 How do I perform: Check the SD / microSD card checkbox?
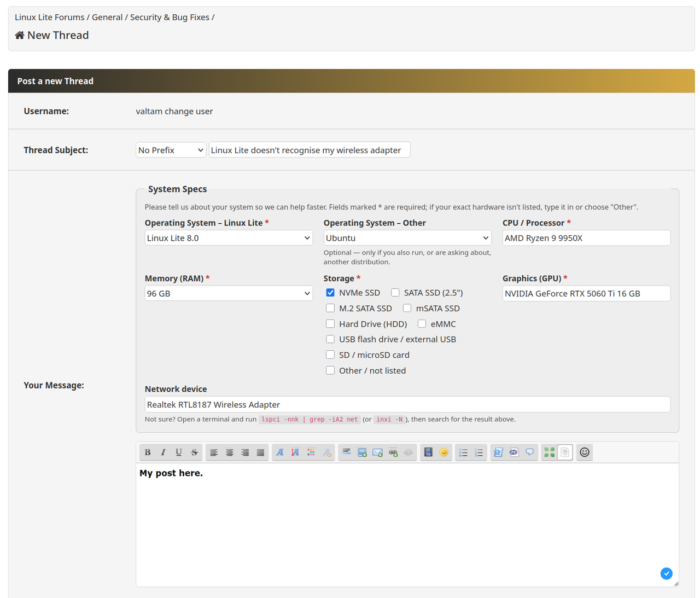tap(330, 355)
